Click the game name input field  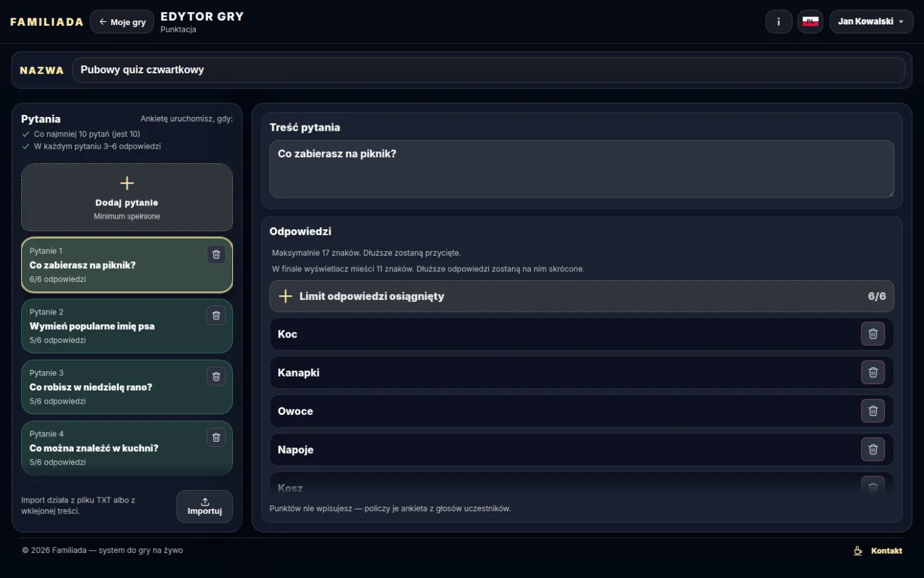tap(488, 70)
